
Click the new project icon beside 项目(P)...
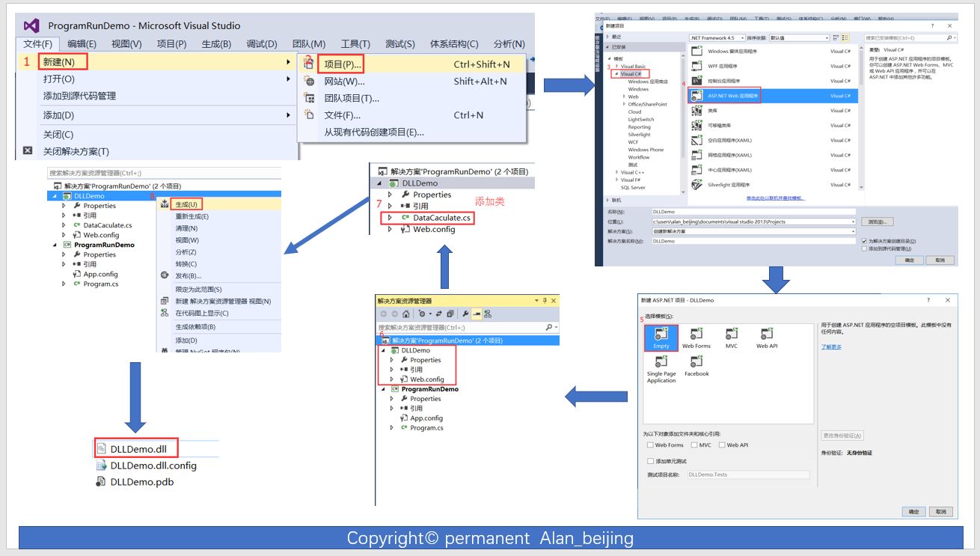click(x=309, y=64)
